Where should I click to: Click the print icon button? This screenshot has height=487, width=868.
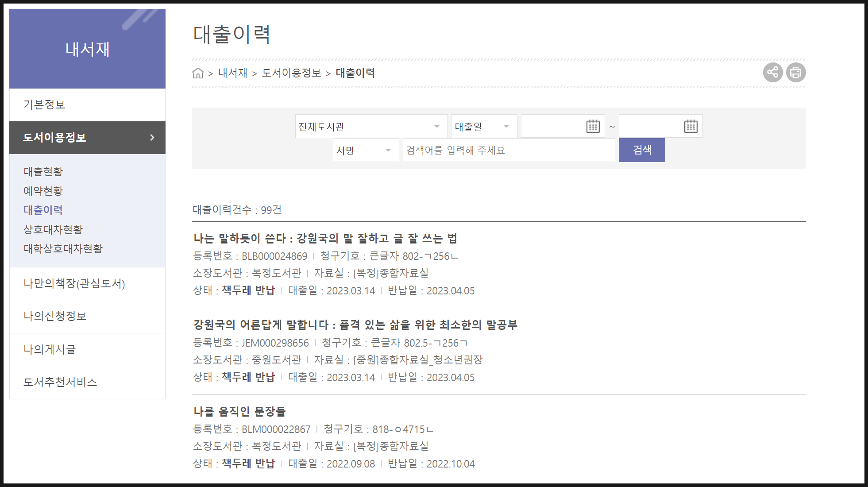coord(795,72)
